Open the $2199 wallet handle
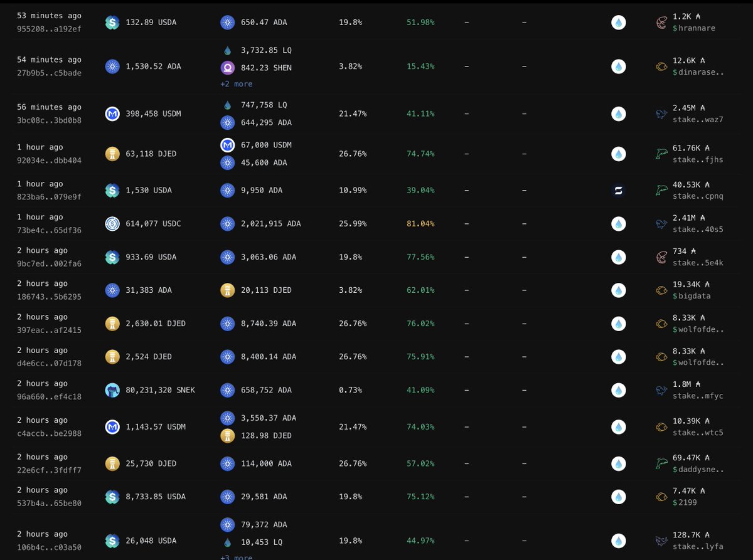 [685, 503]
